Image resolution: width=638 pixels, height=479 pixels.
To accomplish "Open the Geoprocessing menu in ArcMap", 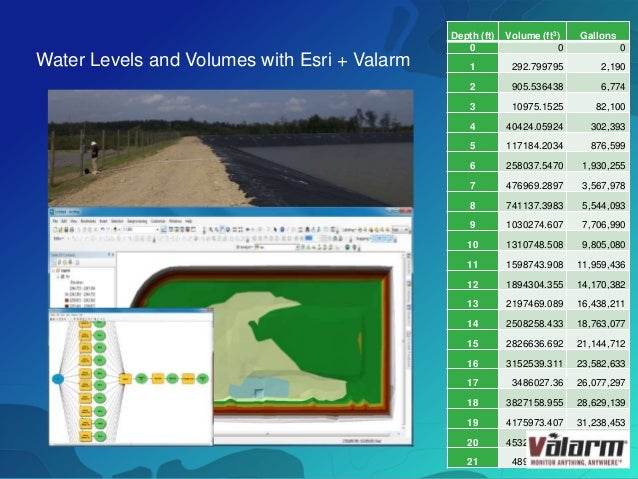I will pyautogui.click(x=137, y=221).
